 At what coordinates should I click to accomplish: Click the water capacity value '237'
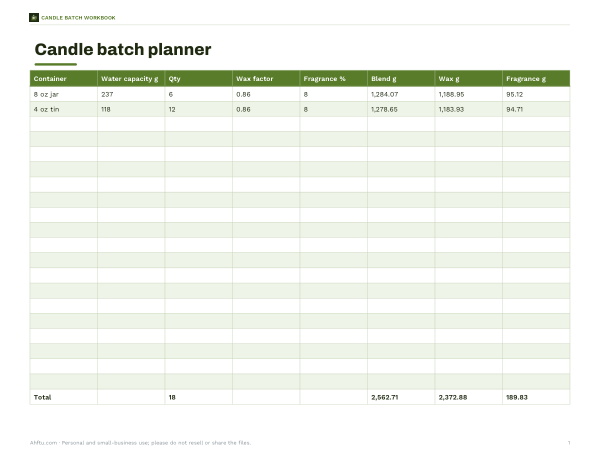(x=107, y=94)
